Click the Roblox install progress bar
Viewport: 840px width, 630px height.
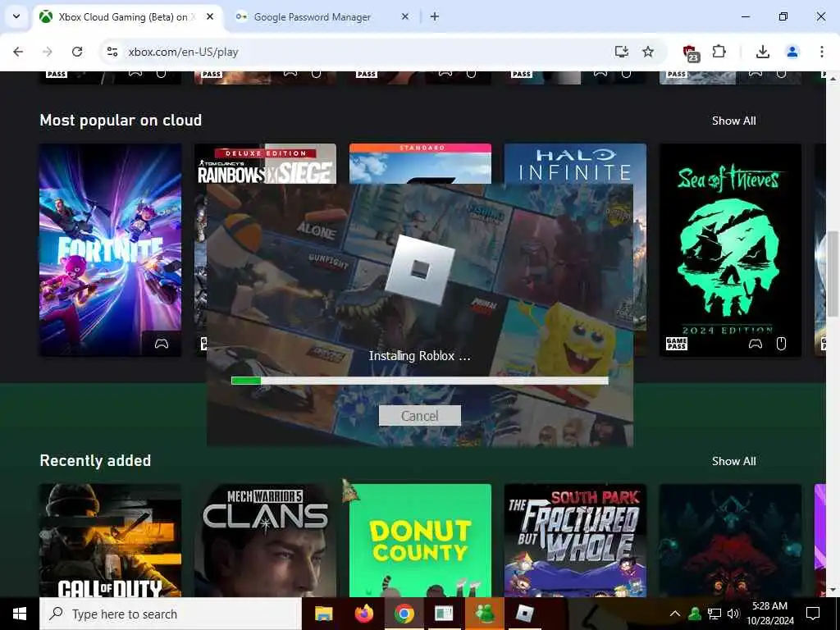click(x=419, y=381)
